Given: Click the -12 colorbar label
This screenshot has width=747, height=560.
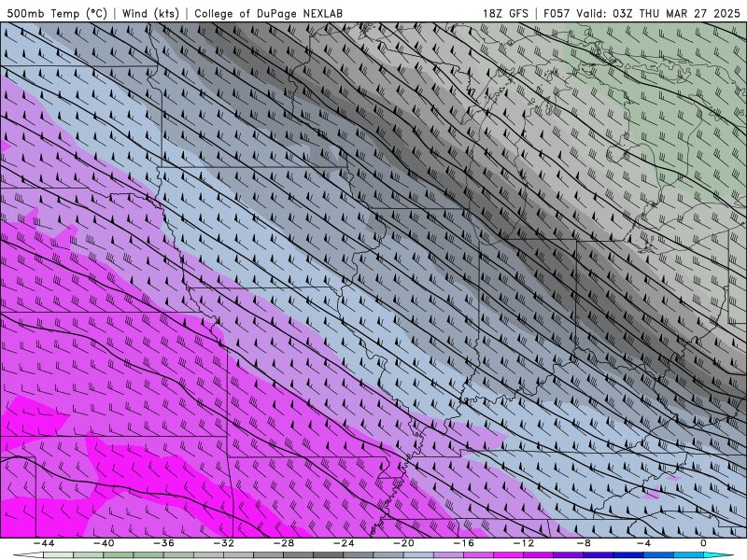Looking at the screenshot, I should 524,543.
